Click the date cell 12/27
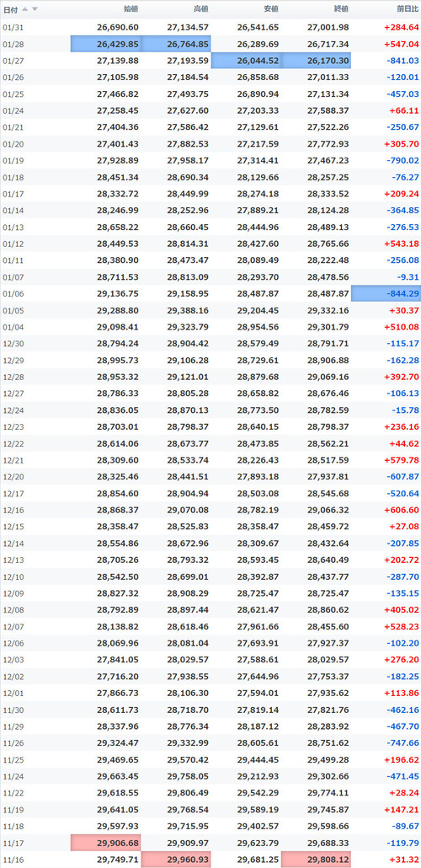Image resolution: width=421 pixels, height=868 pixels. tap(12, 394)
